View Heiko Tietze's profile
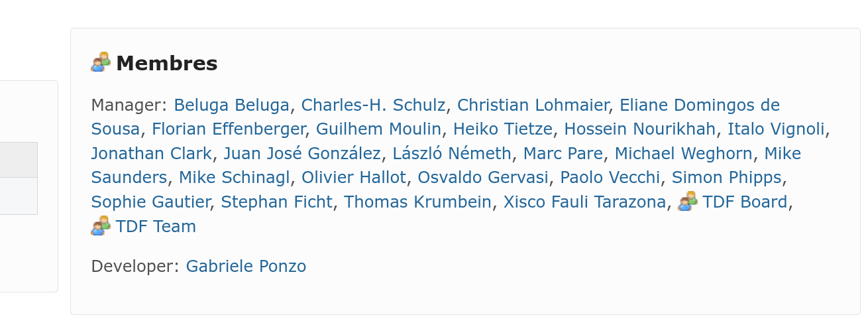868x317 pixels. tap(502, 129)
